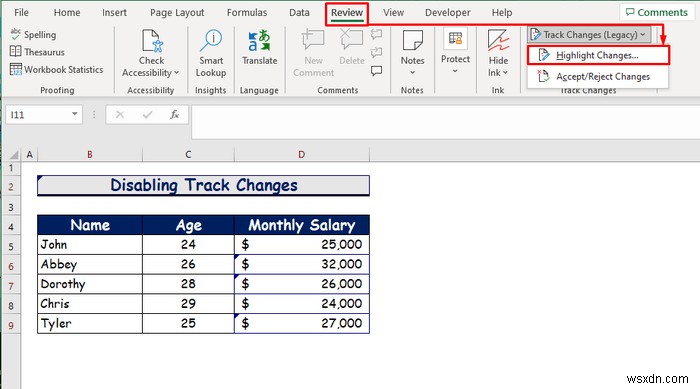Switch to the Formulas tab
The width and height of the screenshot is (700, 389).
(x=247, y=13)
